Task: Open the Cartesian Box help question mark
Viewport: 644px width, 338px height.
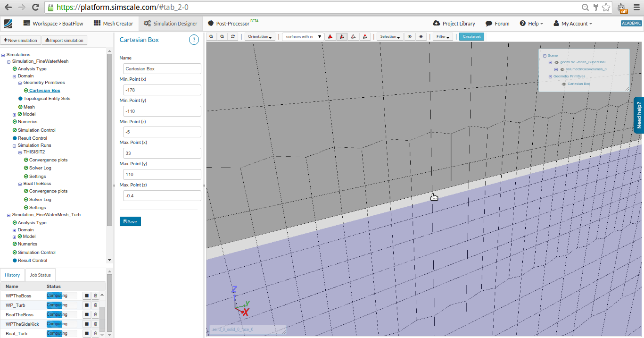Action: tap(194, 40)
